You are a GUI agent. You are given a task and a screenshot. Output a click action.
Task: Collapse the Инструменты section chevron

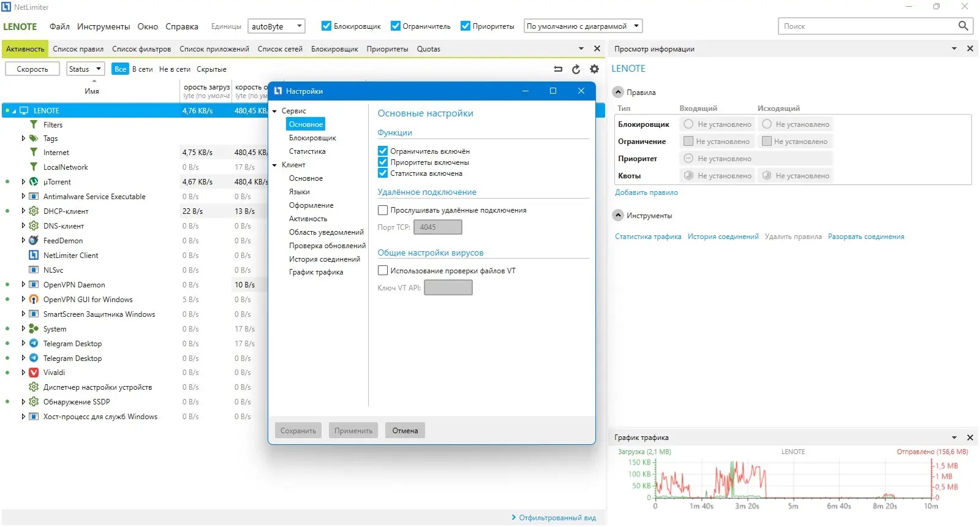[x=618, y=215]
